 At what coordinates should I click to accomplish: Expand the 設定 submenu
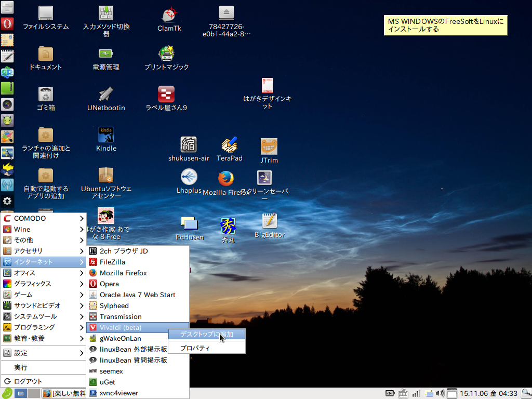[x=44, y=353]
